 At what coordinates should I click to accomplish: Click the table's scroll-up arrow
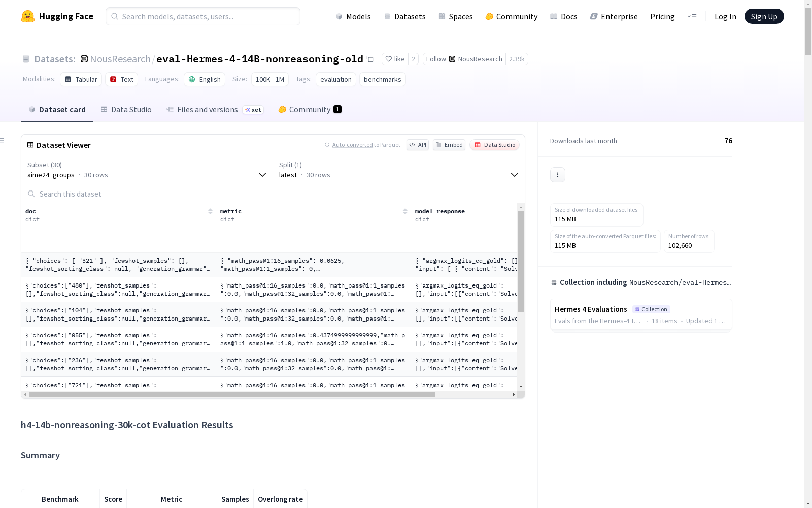pos(521,207)
